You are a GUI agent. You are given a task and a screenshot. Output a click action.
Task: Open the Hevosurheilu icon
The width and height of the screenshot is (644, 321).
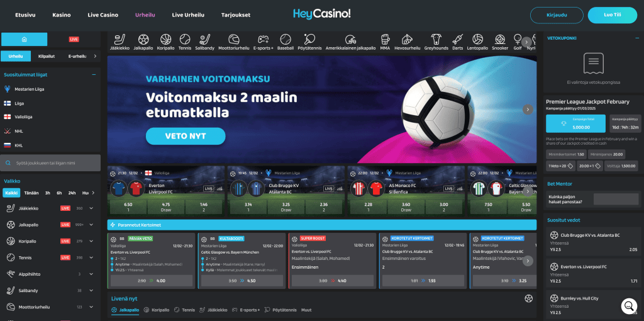[407, 42]
